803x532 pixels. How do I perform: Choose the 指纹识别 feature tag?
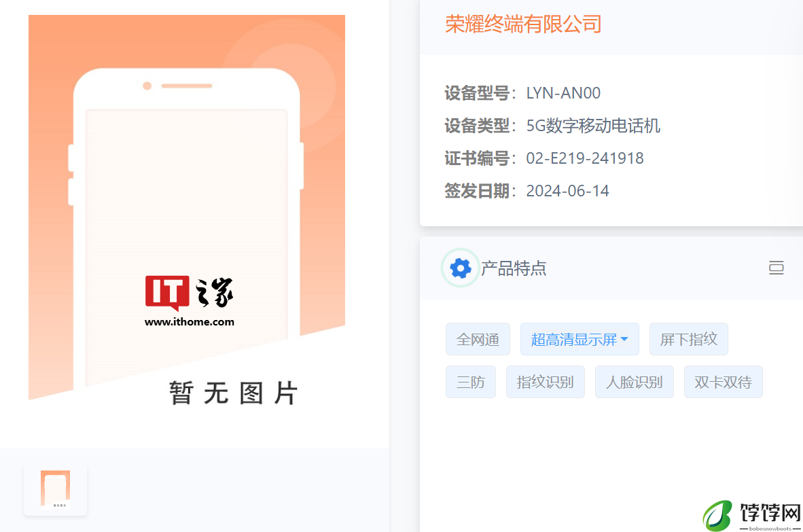[545, 382]
